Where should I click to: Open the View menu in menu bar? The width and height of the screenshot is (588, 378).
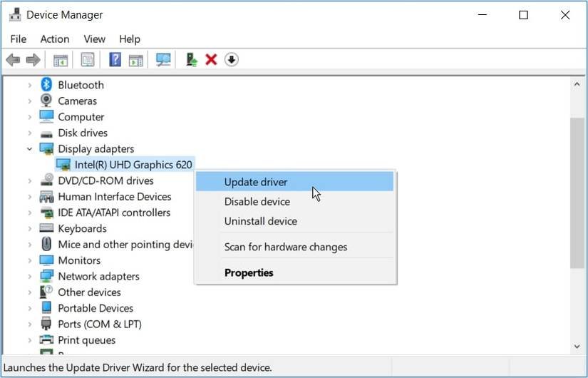coord(94,39)
